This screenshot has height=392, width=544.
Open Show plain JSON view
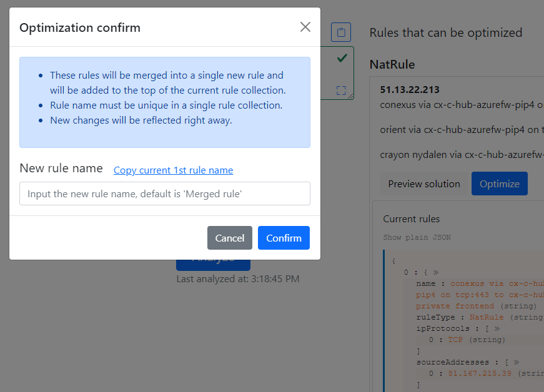click(417, 237)
